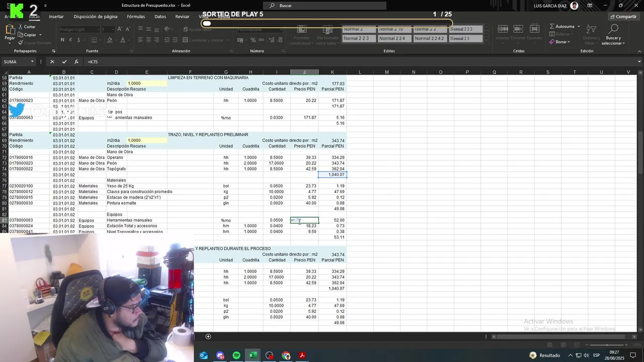The image size is (644, 362).
Task: Open Disposición de página tab
Action: [96, 17]
